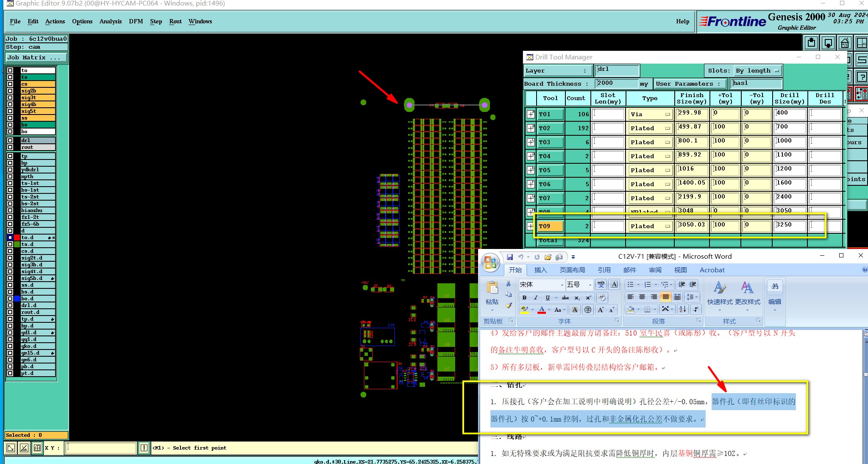Click the grow font icon in Word
This screenshot has height=464, width=868.
tap(601, 310)
